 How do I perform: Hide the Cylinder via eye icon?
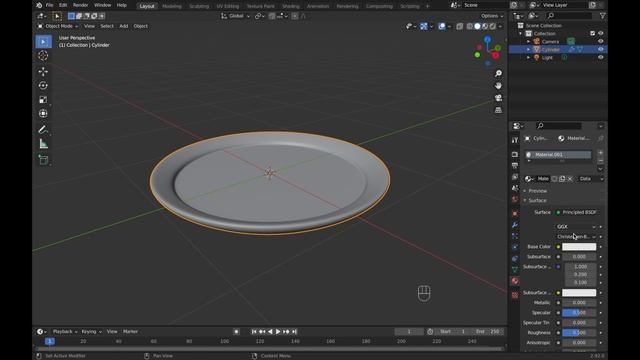[600, 49]
